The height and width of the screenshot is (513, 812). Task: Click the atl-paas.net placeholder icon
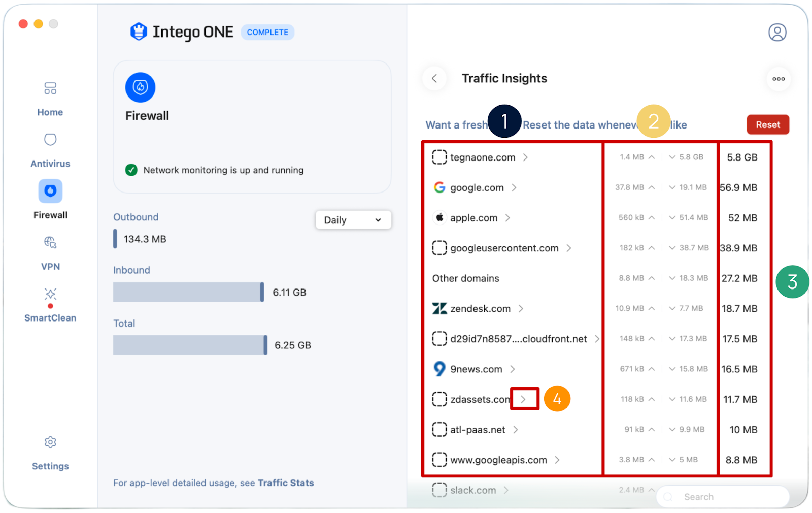click(439, 429)
